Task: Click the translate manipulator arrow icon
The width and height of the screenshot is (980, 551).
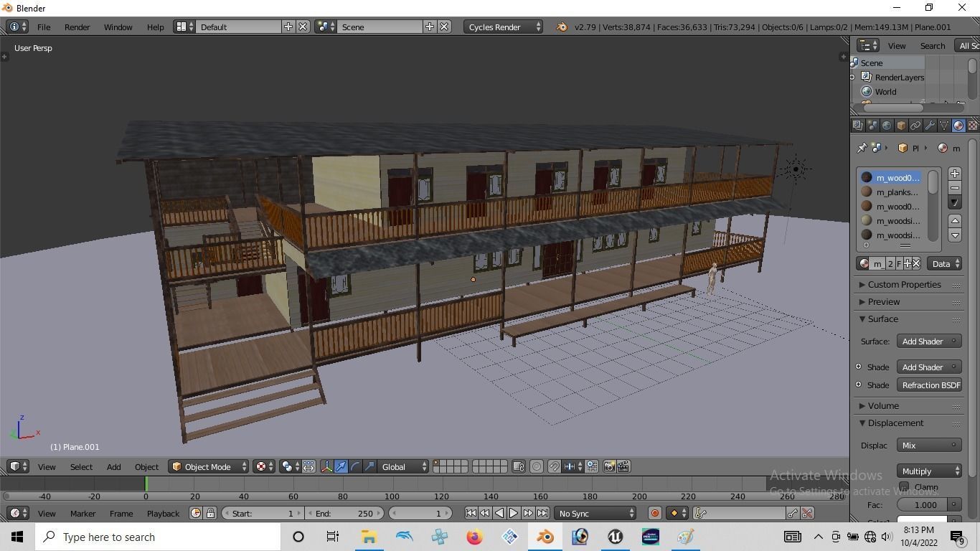Action: pyautogui.click(x=341, y=466)
